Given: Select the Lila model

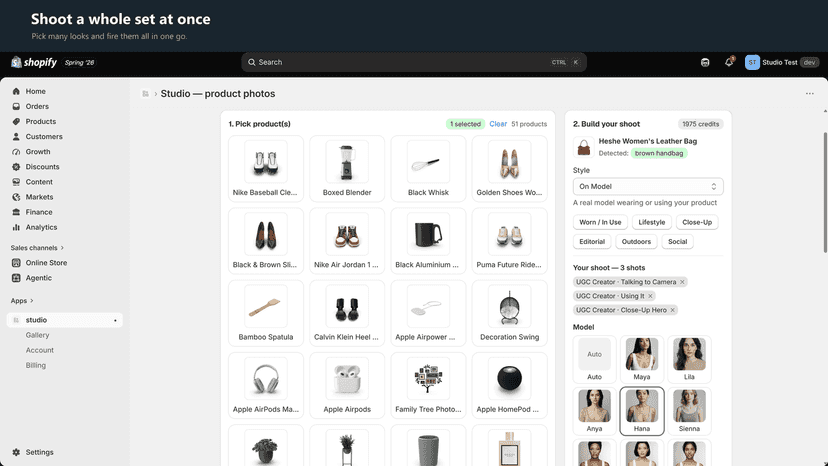Looking at the screenshot, I should 689,359.
